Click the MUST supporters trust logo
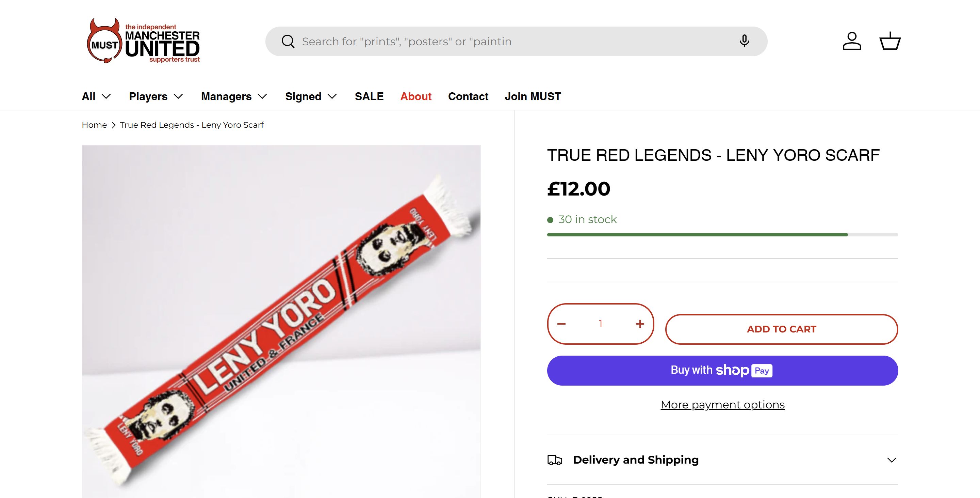 [x=143, y=41]
